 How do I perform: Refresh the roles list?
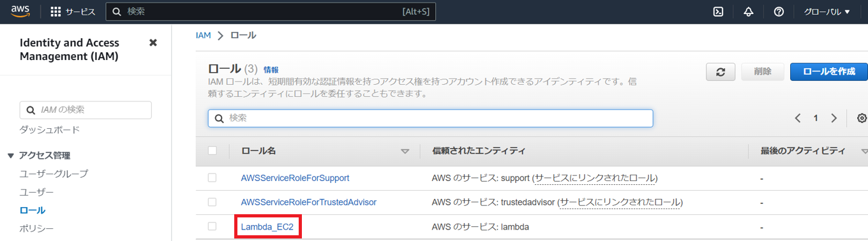pyautogui.click(x=721, y=72)
